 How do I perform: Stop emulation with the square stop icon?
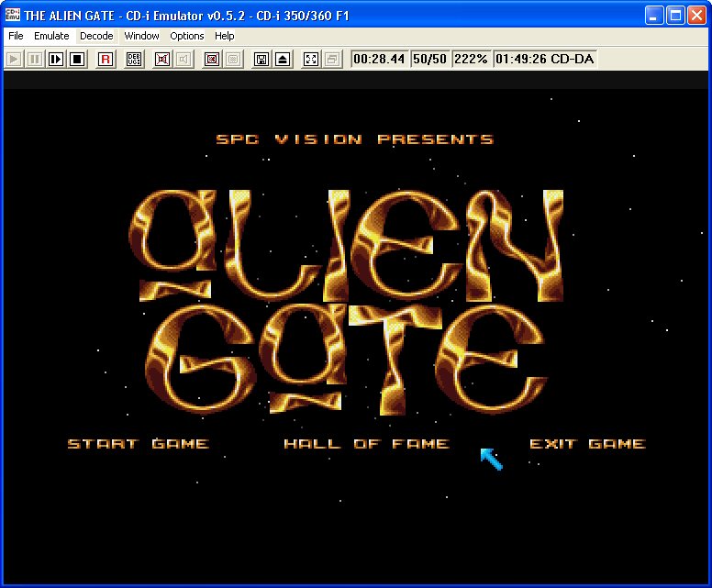pyautogui.click(x=77, y=59)
